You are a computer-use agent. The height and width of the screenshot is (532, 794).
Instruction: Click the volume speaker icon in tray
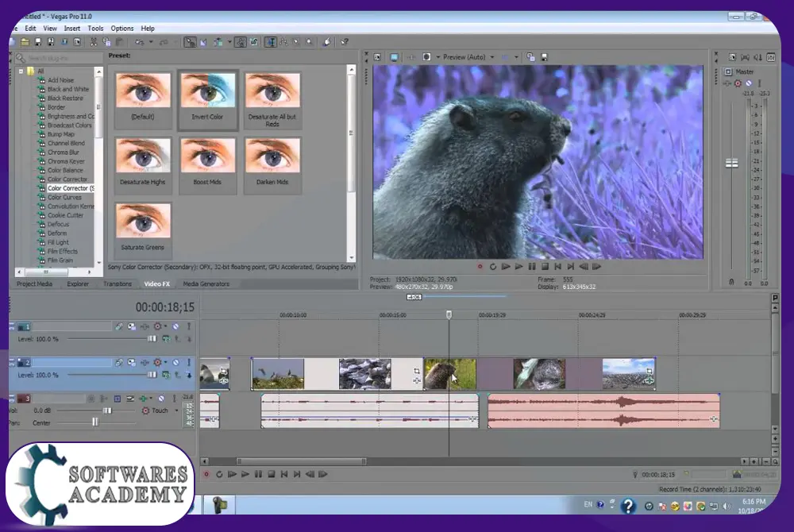click(727, 506)
